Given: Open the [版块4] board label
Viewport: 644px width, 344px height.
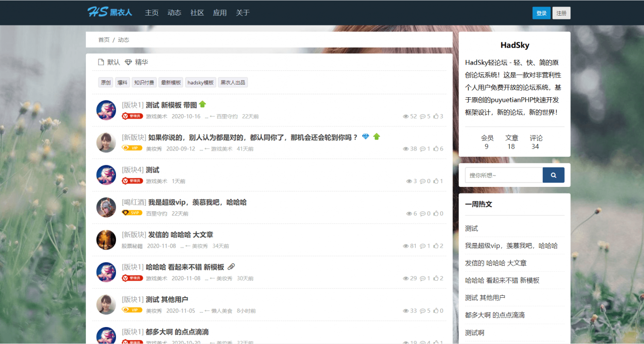Looking at the screenshot, I should pos(132,170).
